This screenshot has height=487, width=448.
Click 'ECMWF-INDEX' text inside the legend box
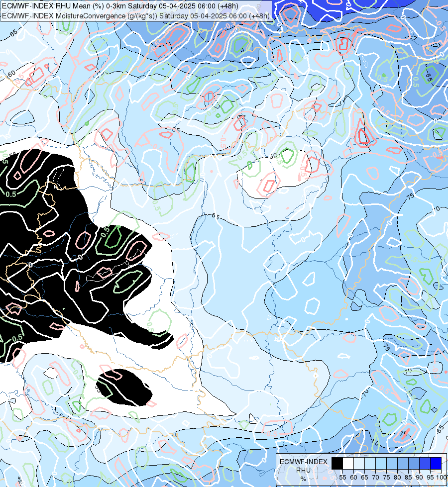[304, 462]
